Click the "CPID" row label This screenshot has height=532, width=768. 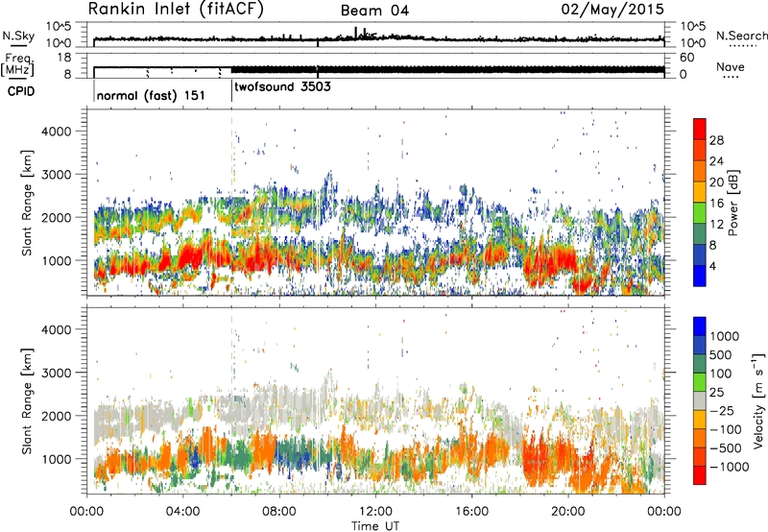[21, 91]
